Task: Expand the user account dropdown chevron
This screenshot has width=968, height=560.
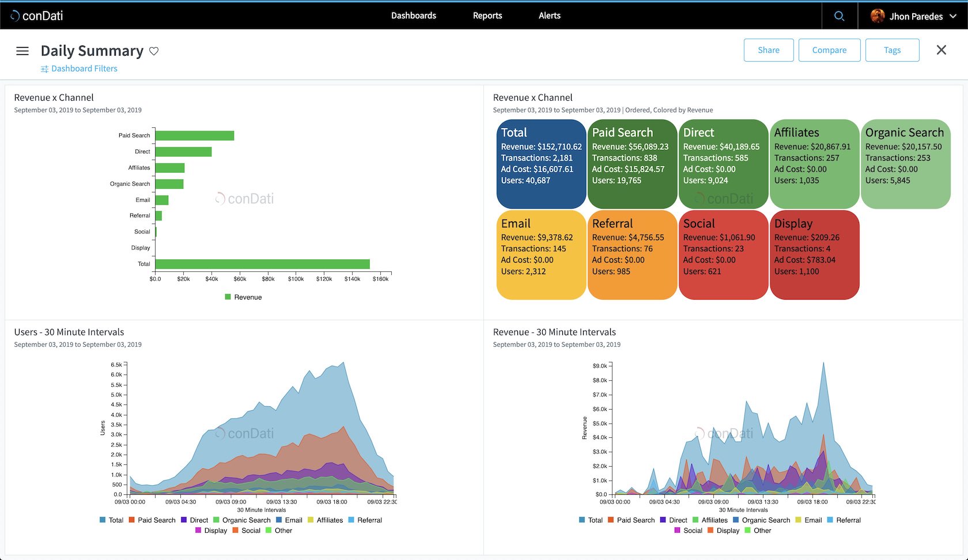Action: point(953,16)
